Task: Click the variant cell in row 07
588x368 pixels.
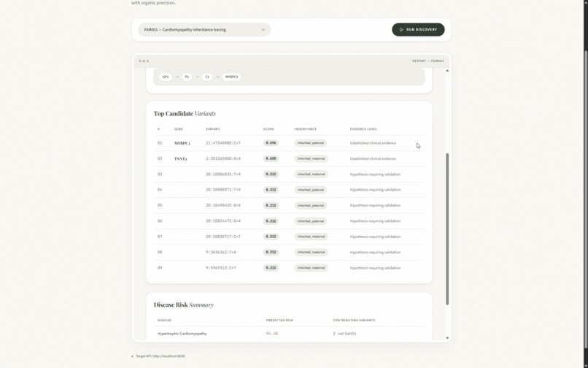Action: pos(223,237)
